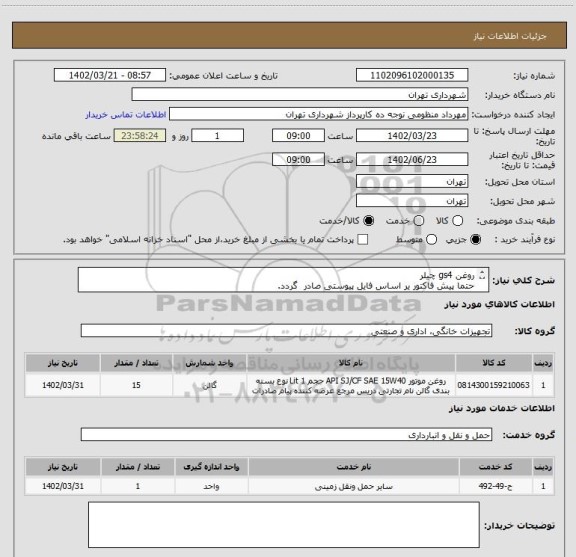Click the واحد service unit cell
This screenshot has height=557, width=576.
click(x=211, y=486)
